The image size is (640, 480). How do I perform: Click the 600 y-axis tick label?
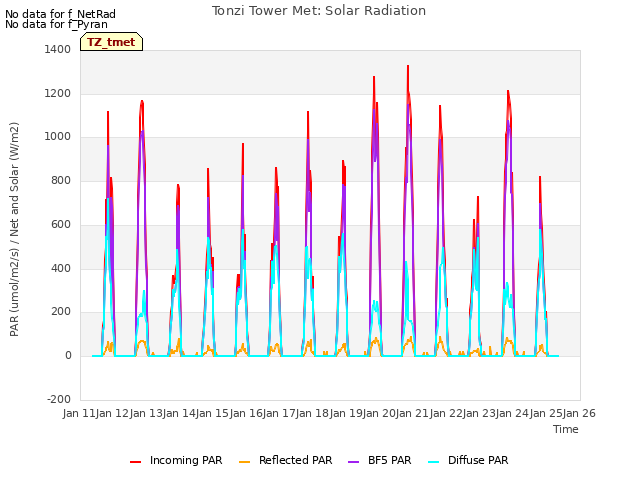point(61,224)
